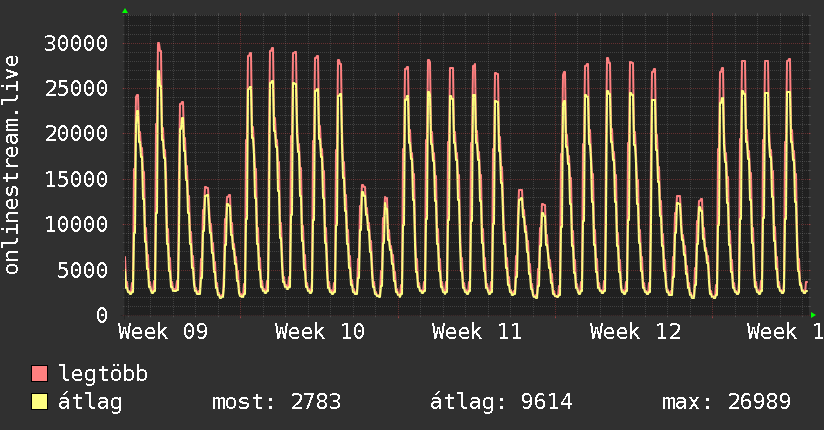Viewport: 824px width, 430px height.
Task: Click the átlag legend label next to yellow swatch
Action: (x=90, y=402)
